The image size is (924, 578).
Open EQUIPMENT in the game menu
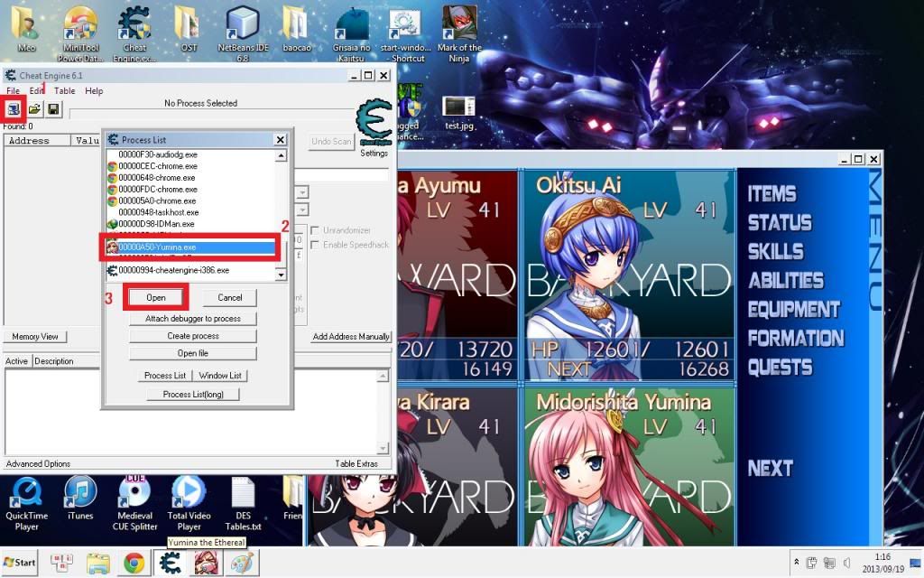[794, 310]
